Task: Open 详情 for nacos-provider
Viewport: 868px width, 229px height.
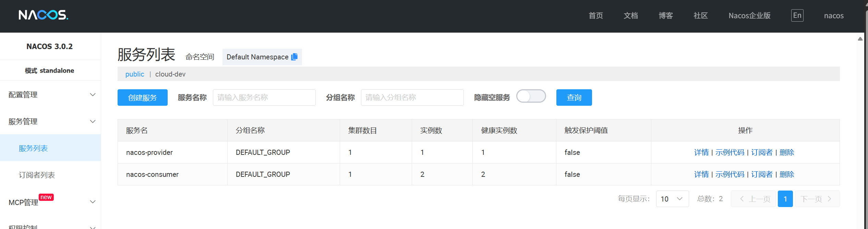Action: pos(701,152)
